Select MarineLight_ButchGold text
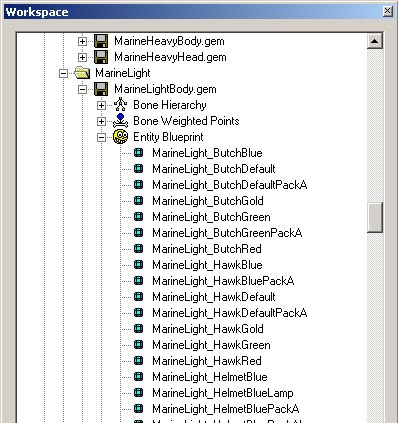This screenshot has width=398, height=423. [x=208, y=201]
